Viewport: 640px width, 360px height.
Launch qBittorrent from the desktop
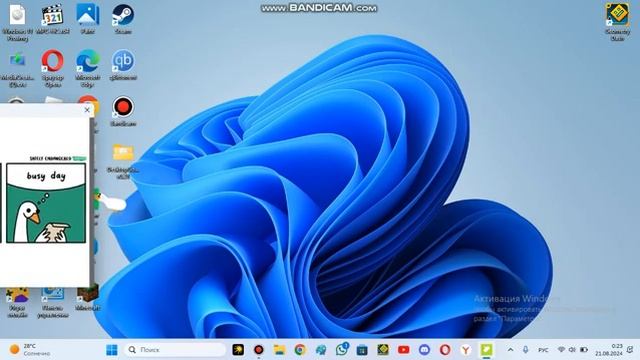(123, 64)
